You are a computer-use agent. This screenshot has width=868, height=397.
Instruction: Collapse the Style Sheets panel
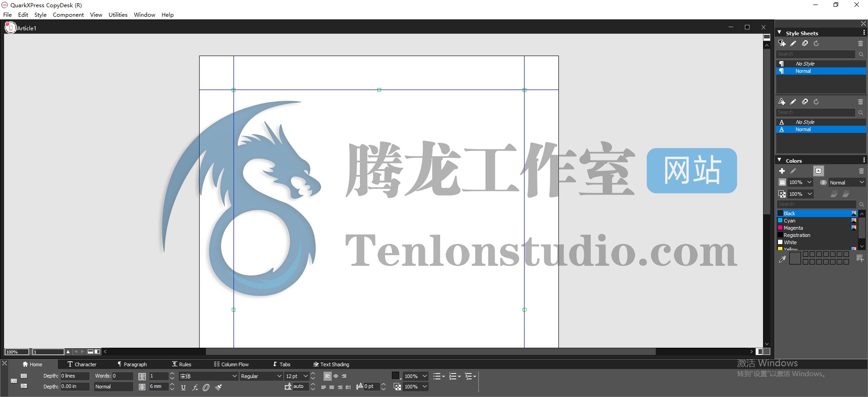779,33
